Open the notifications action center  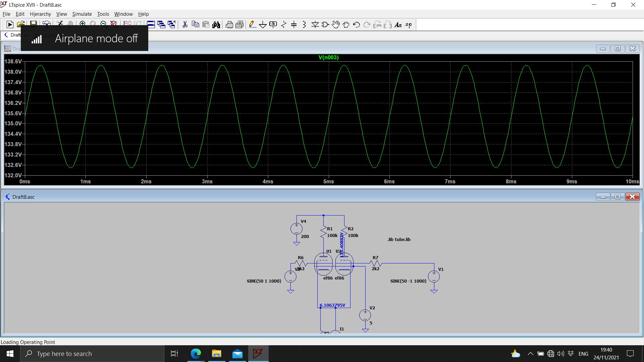630,354
